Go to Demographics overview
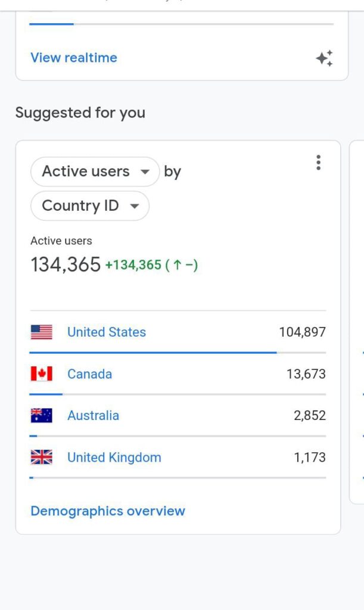364x610 pixels. tap(108, 511)
